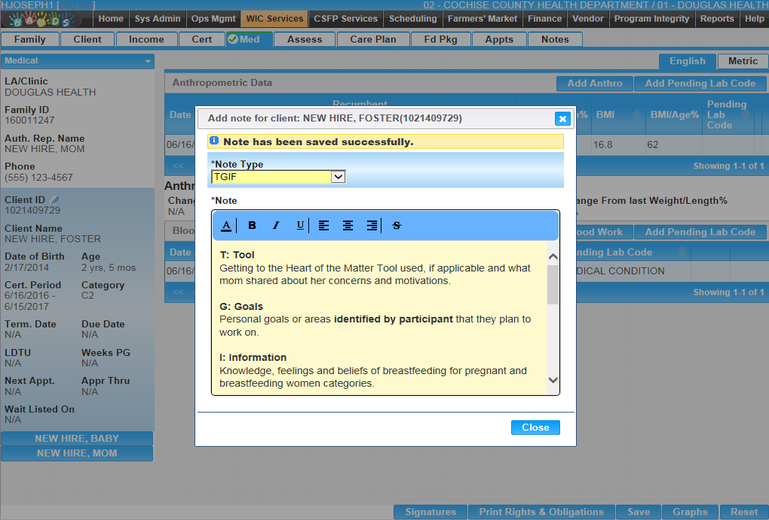
Task: Apply strikethrough to note text
Action: click(x=397, y=226)
